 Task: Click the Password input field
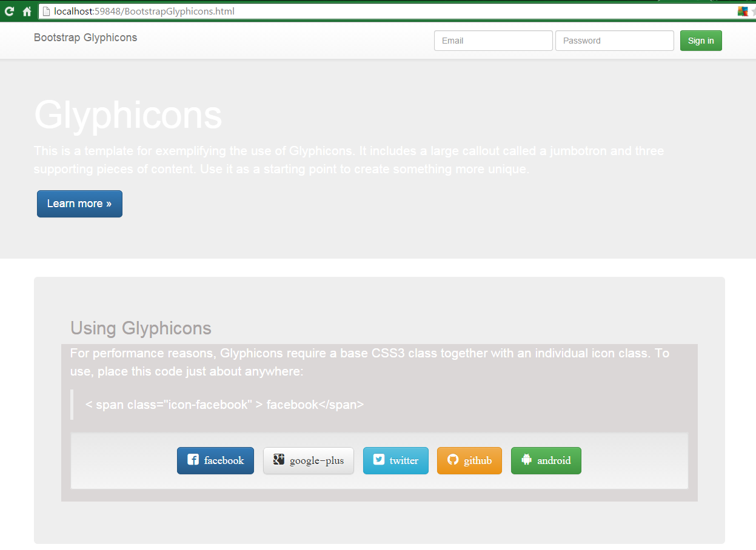pos(614,41)
